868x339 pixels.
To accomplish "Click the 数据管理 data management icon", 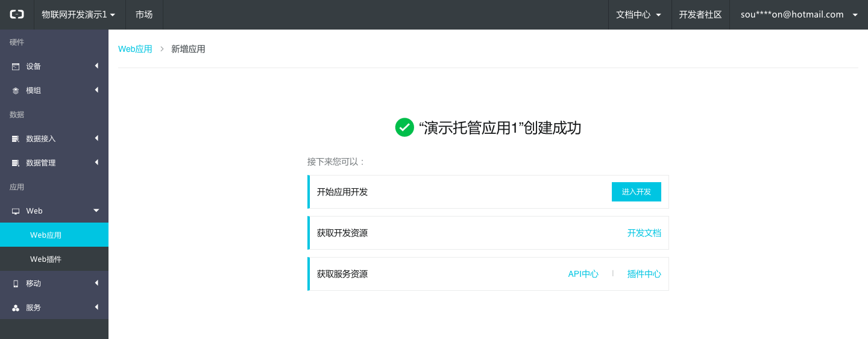I will (x=16, y=163).
